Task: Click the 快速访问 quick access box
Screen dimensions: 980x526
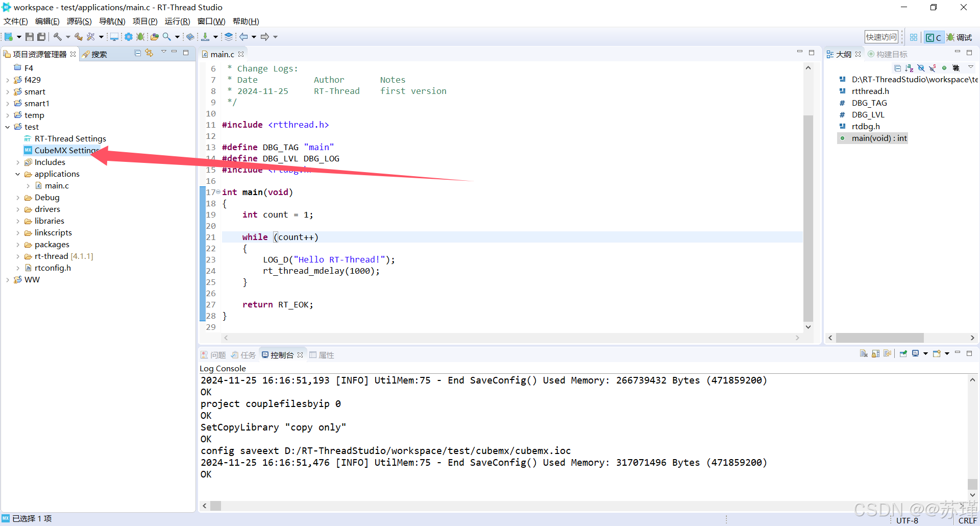Action: (881, 37)
